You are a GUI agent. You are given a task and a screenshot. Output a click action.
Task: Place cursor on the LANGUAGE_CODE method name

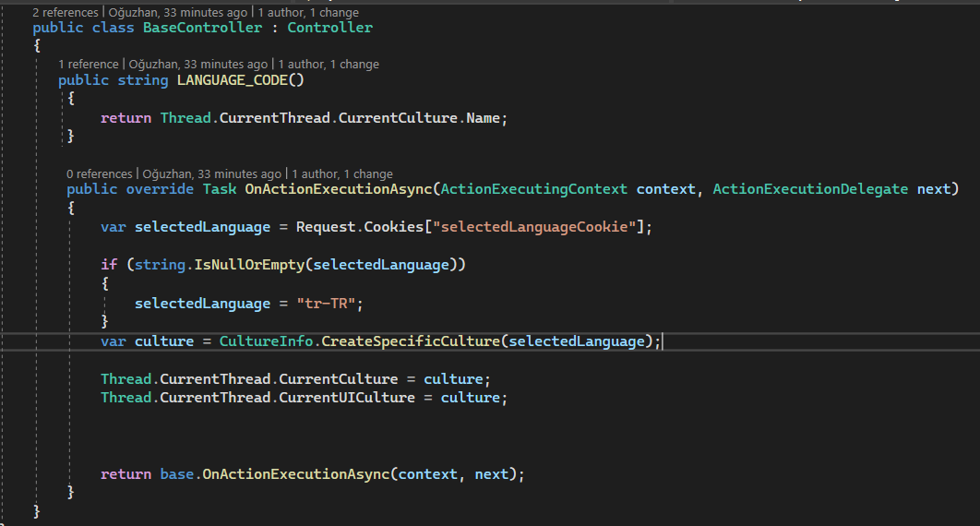[232, 80]
